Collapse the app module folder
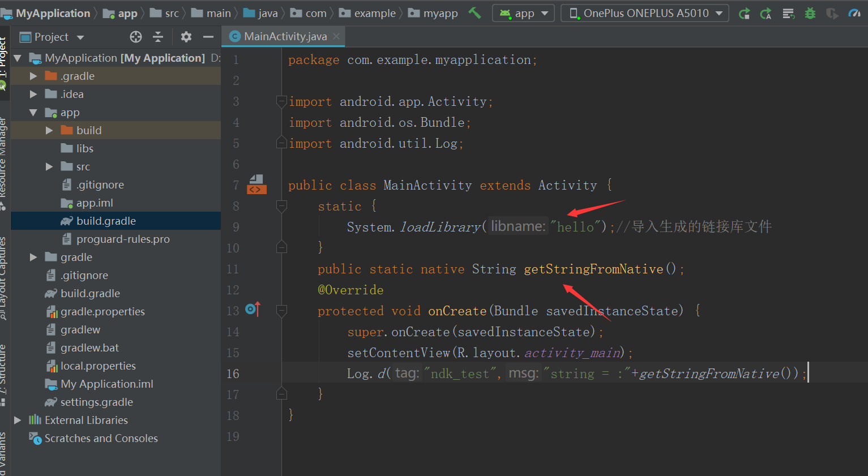This screenshot has height=476, width=868. (33, 112)
